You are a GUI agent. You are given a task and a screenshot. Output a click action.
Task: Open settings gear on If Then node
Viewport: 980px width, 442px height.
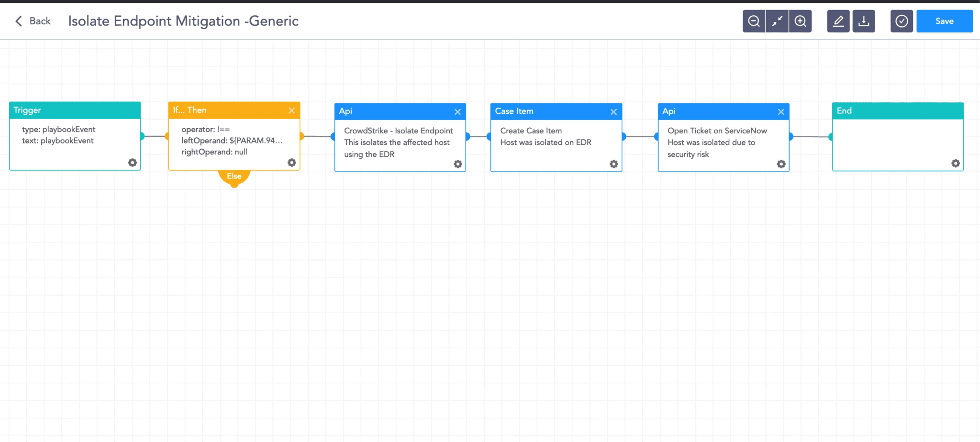pos(291,163)
